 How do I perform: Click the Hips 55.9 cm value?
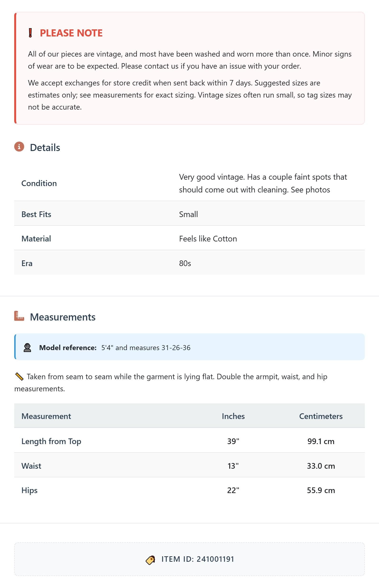(321, 490)
